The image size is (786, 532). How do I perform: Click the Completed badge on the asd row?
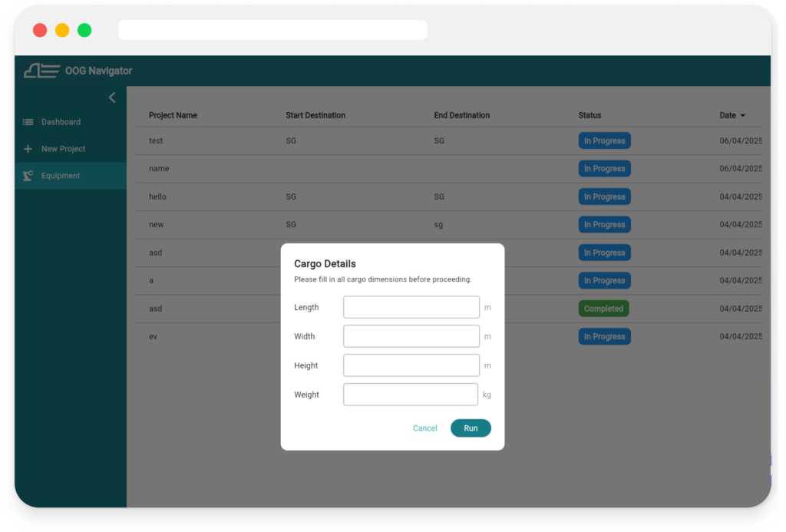(x=604, y=309)
